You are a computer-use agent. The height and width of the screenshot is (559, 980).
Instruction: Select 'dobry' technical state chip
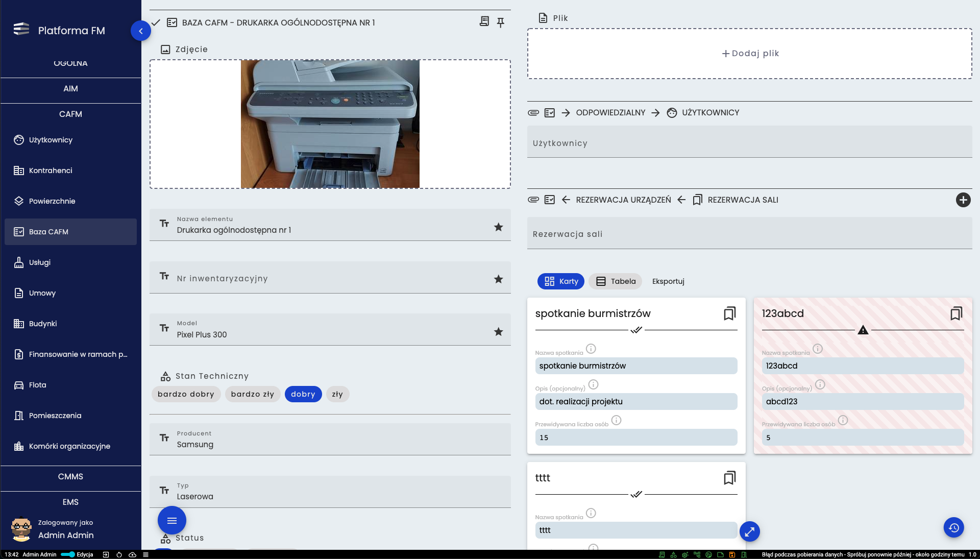[x=303, y=394]
